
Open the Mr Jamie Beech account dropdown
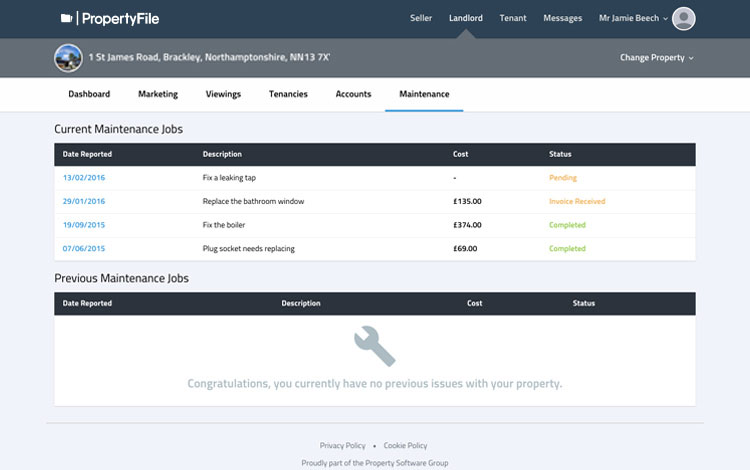tap(634, 18)
